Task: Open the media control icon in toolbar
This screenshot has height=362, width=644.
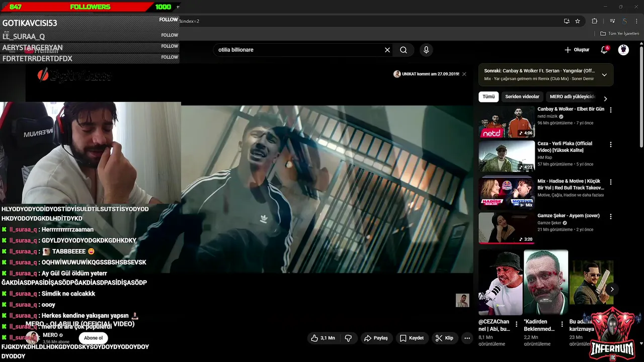Action: (x=612, y=21)
